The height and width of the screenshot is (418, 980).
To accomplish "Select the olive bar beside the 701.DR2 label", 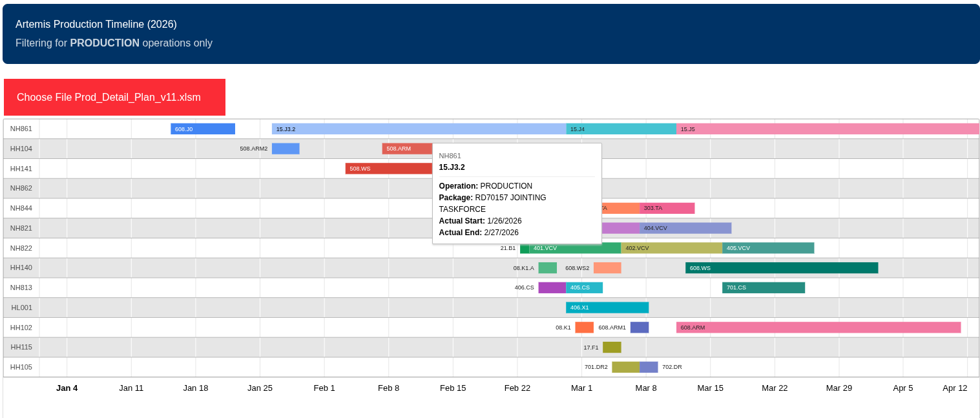I will (x=626, y=367).
